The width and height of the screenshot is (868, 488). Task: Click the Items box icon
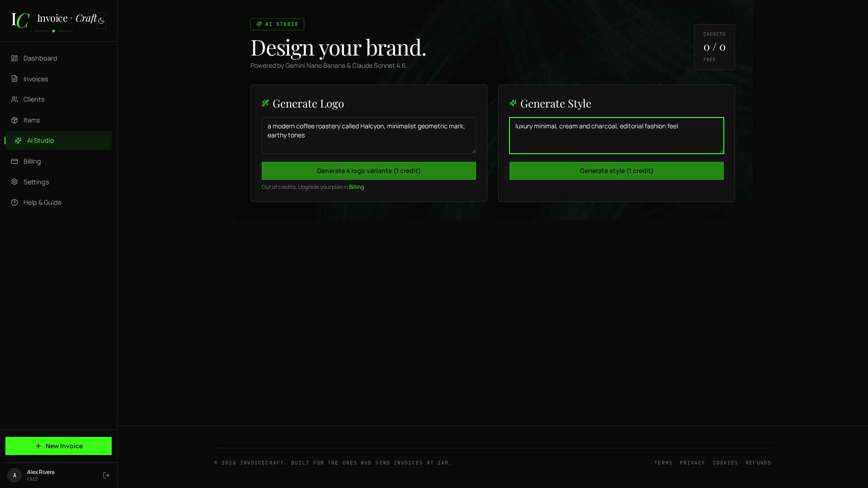click(x=14, y=120)
